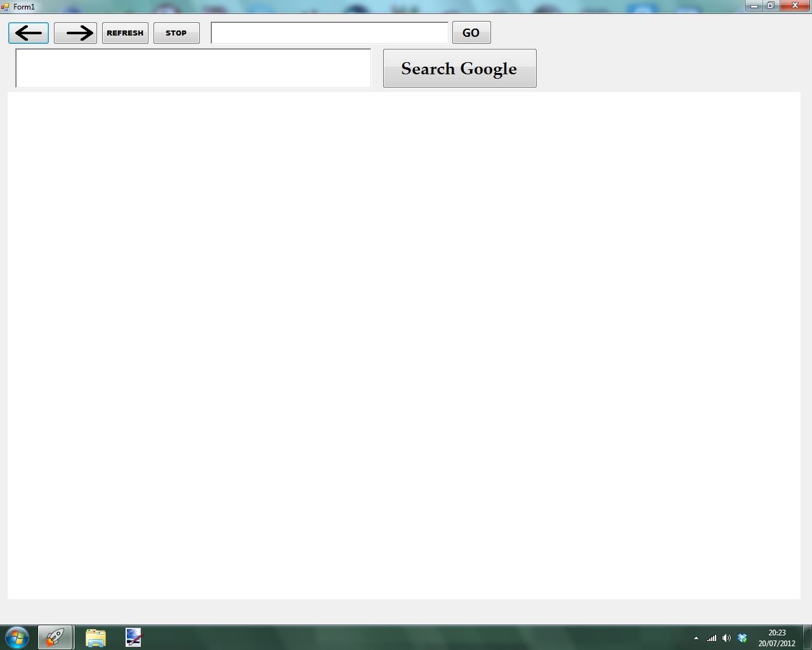
Task: Click the back arrow navigation button
Action: [x=29, y=33]
